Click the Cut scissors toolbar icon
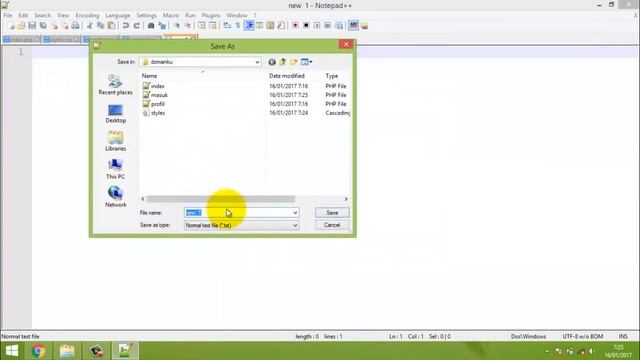The height and width of the screenshot is (360, 640). tap(89, 26)
